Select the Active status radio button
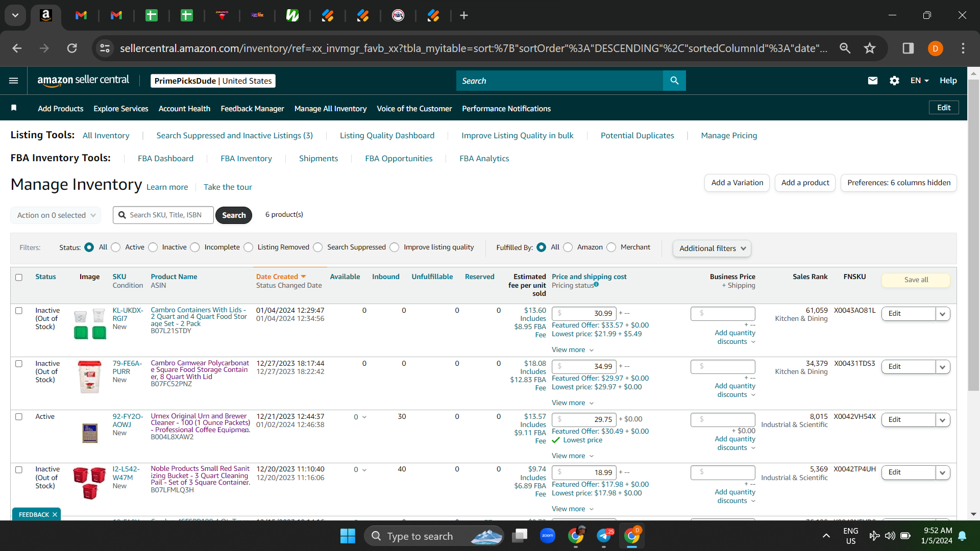The width and height of the screenshot is (980, 551). point(116,247)
